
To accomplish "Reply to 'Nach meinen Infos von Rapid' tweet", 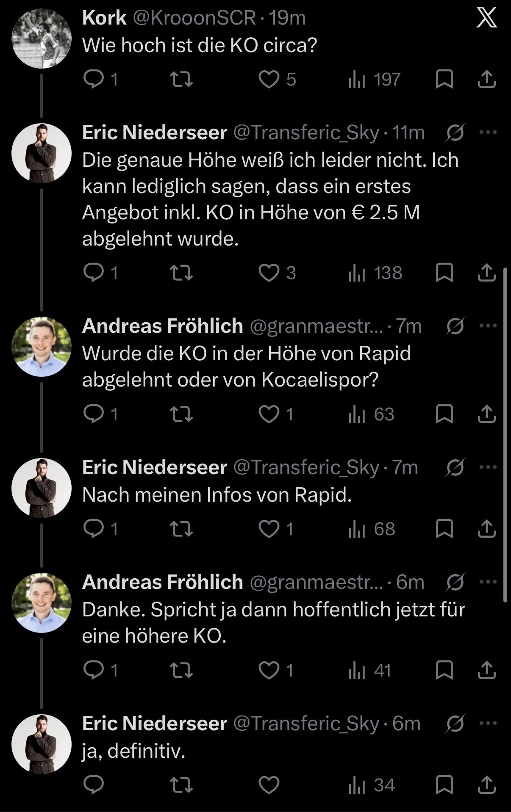I will 93,528.
